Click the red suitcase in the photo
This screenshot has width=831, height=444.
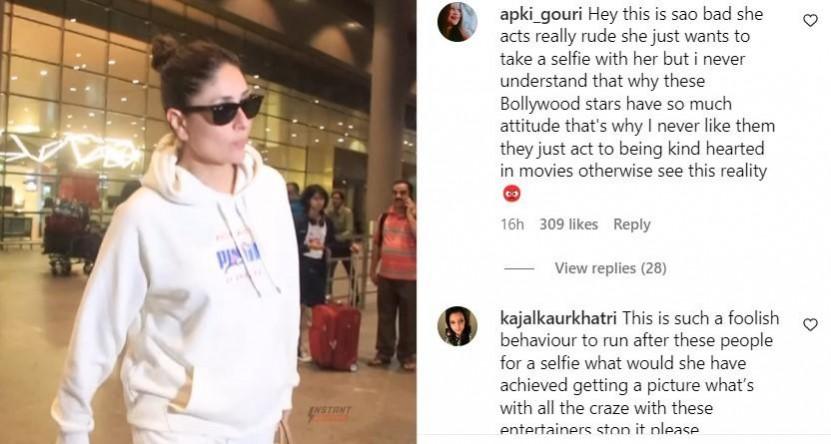(335, 337)
